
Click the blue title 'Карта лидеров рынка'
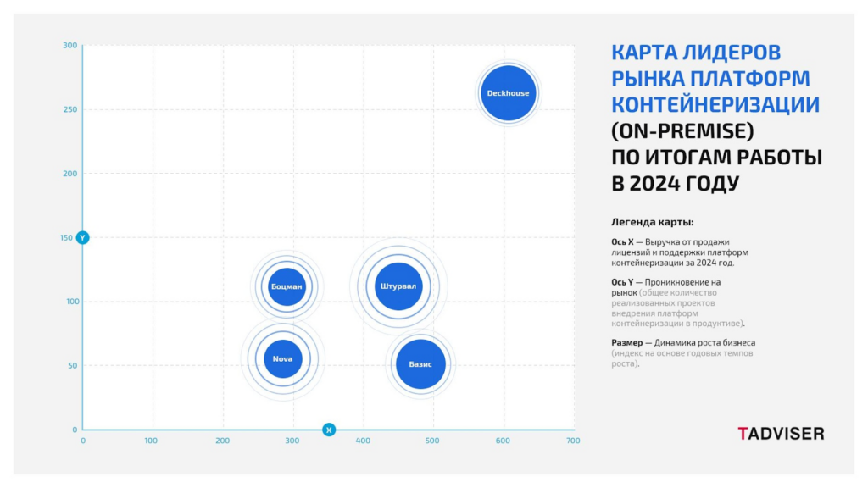tap(696, 53)
